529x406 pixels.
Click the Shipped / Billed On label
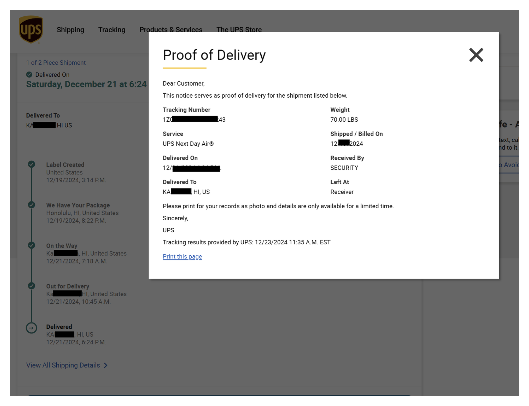(357, 134)
